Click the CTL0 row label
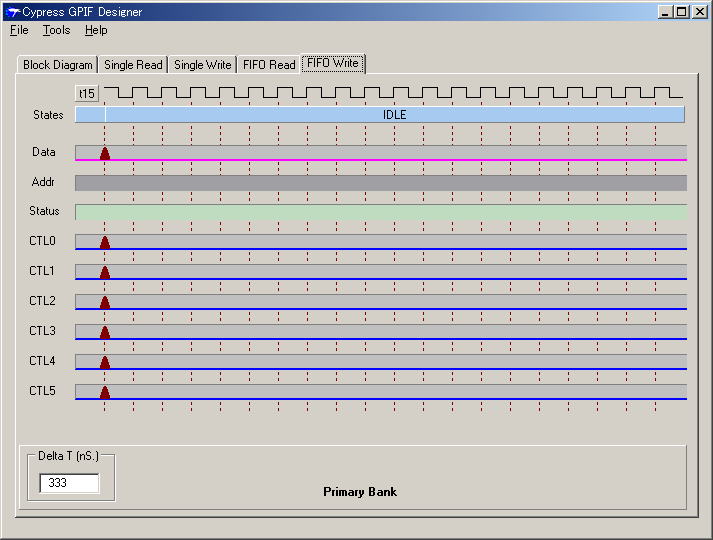 (42, 241)
